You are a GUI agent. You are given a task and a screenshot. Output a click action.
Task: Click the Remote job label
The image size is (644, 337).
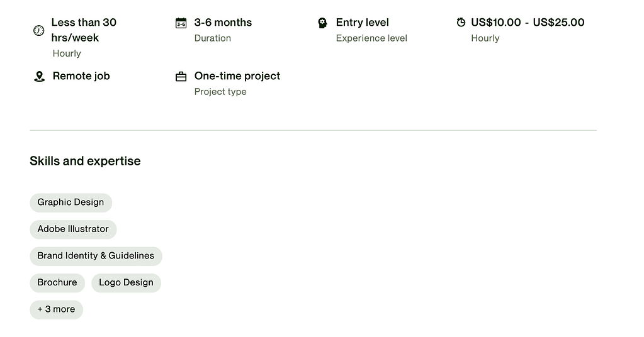81,76
